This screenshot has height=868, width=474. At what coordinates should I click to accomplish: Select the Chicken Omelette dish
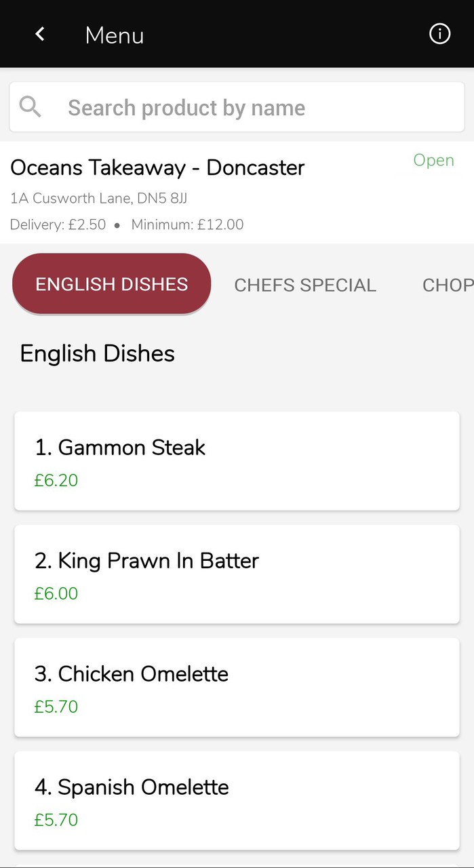click(237, 687)
